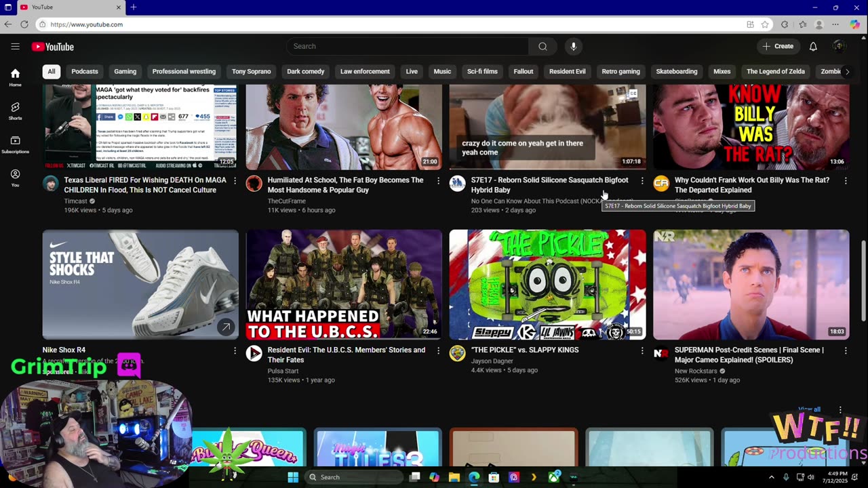
Task: Click the Create button
Action: point(778,46)
